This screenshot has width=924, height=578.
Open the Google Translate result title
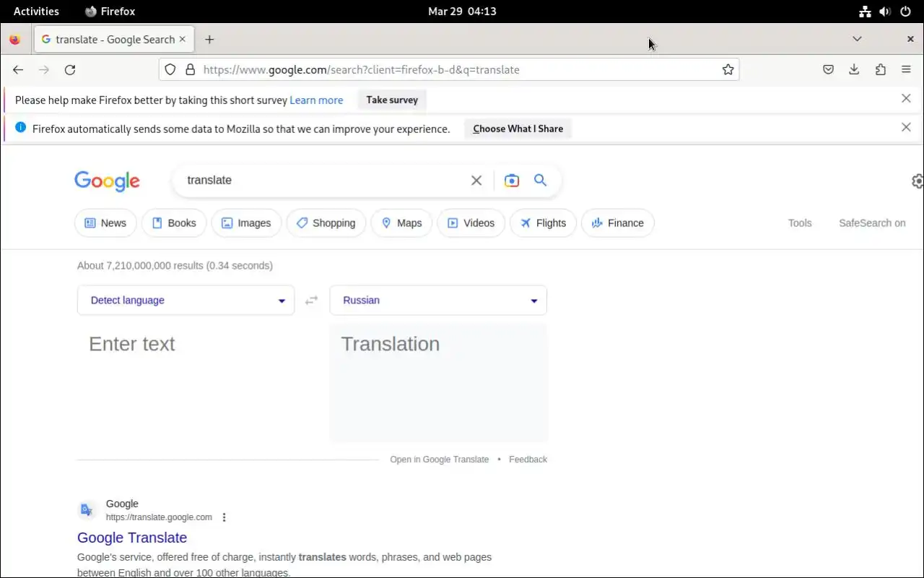click(132, 538)
